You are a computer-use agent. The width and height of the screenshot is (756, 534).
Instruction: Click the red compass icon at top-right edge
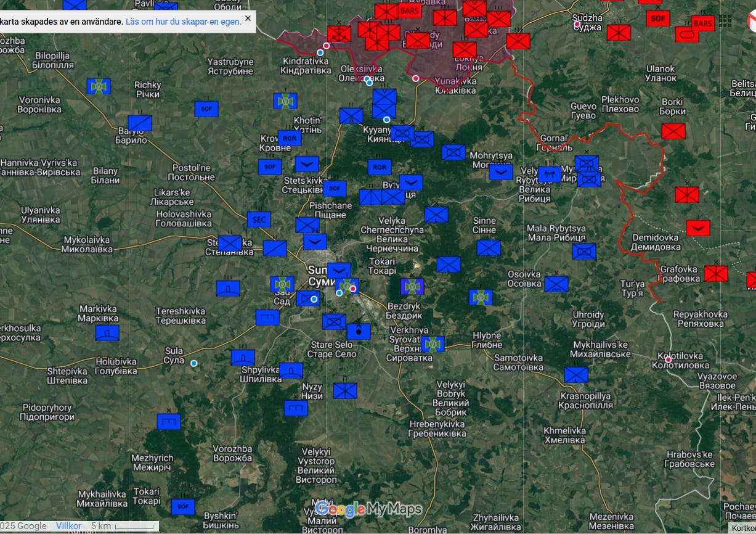point(751,22)
